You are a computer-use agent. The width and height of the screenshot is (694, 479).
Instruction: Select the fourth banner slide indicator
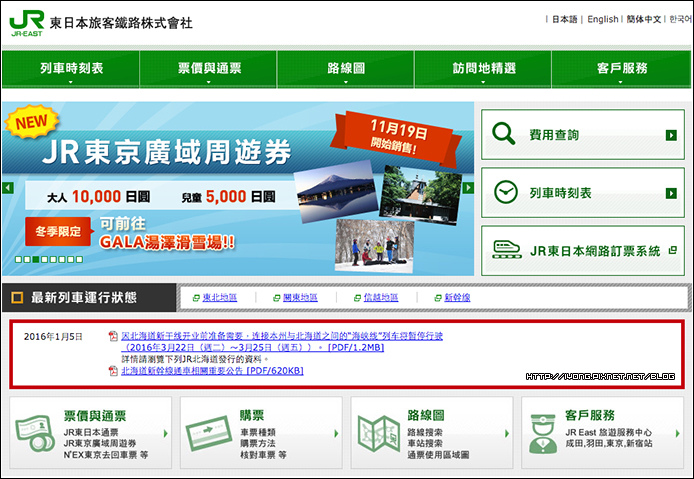pos(44,259)
